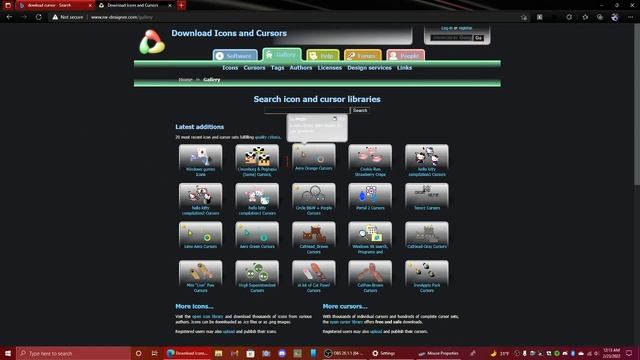Open the notification center icon
This screenshot has width=640, height=360.
629,353
